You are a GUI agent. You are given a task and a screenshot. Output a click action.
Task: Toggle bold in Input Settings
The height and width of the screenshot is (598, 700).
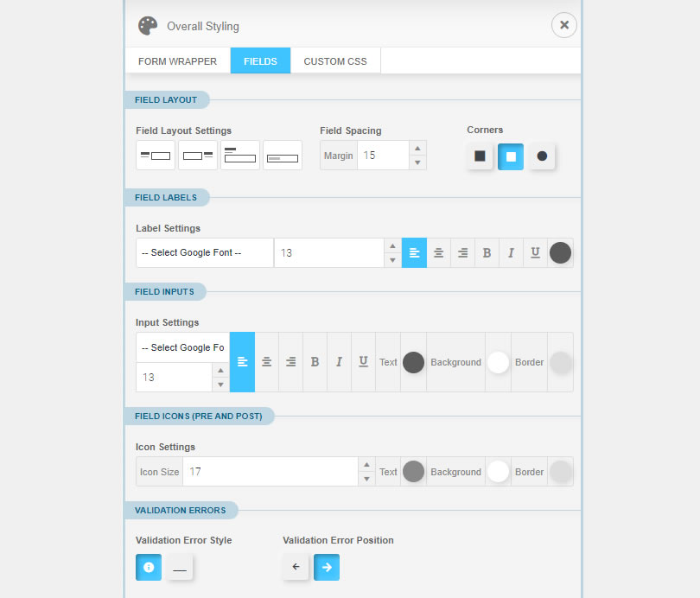tap(315, 362)
